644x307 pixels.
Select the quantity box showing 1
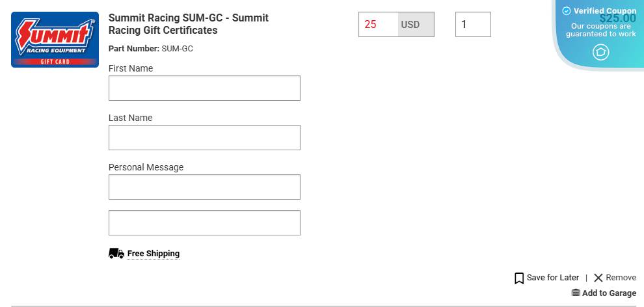click(x=473, y=25)
